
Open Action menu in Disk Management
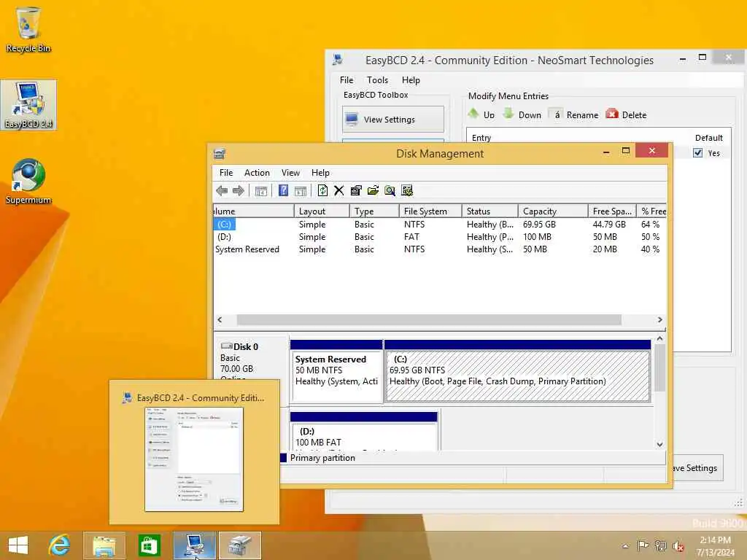257,173
